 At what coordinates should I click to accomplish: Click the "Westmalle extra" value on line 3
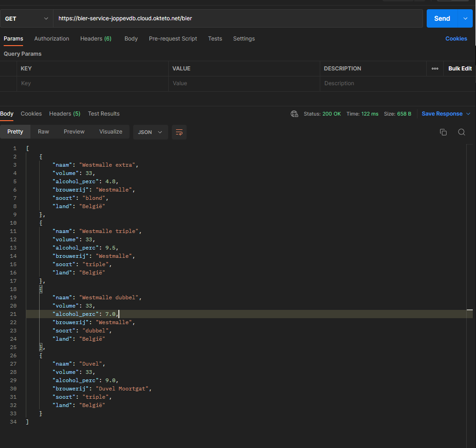pos(107,165)
